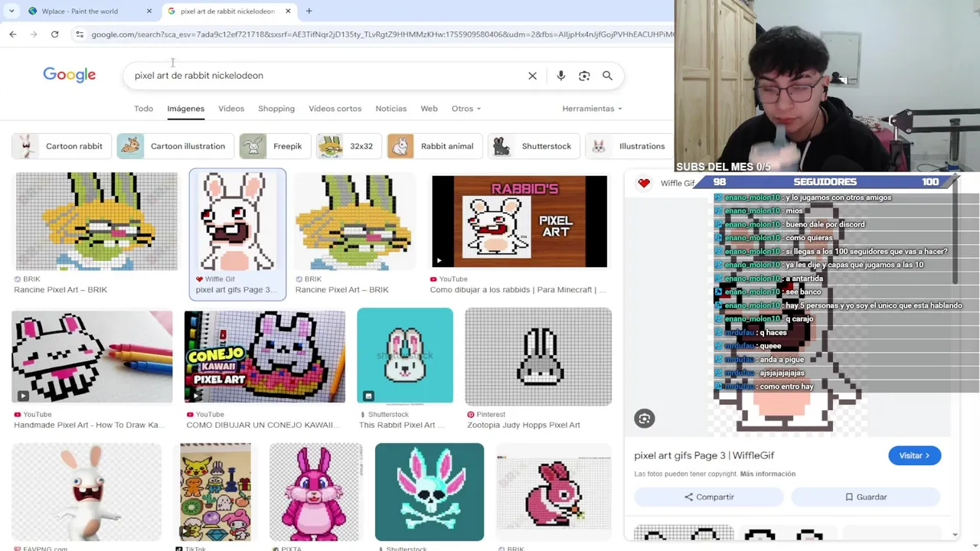Start a voice search with the microphone icon

(x=561, y=76)
